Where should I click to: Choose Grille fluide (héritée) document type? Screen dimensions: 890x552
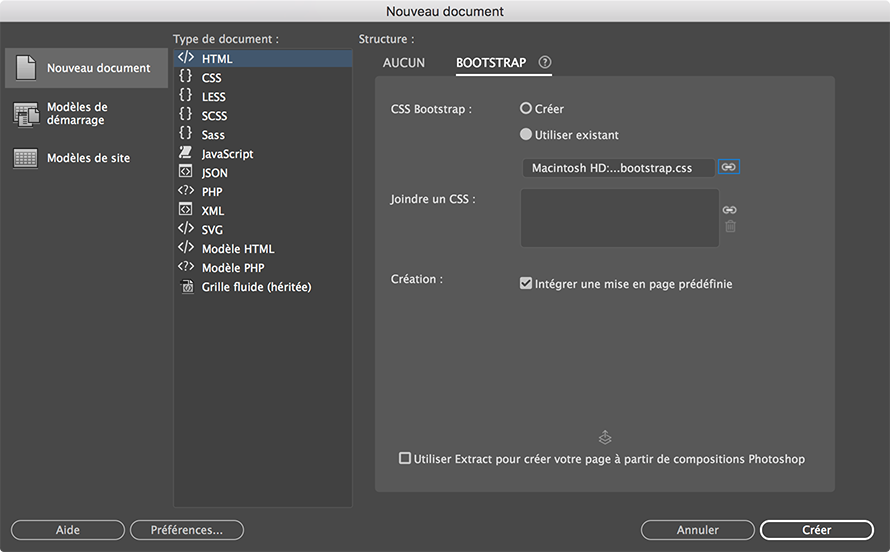pos(256,287)
